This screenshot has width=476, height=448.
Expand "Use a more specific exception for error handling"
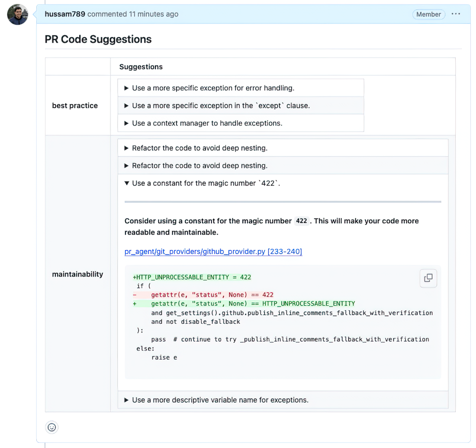coord(241,88)
